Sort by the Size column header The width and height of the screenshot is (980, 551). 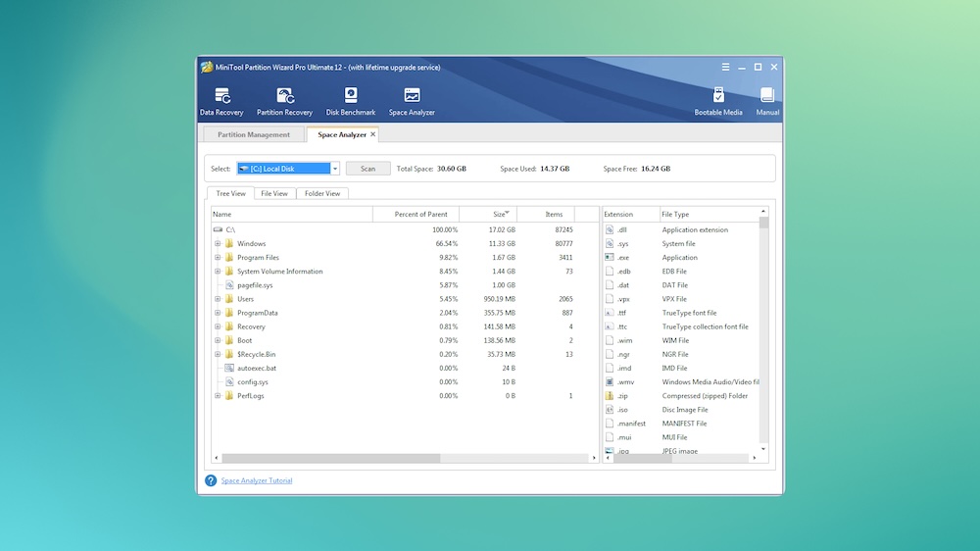point(488,214)
